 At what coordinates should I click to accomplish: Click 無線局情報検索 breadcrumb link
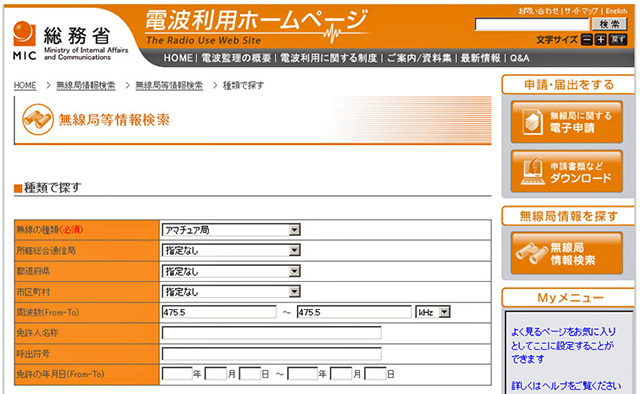(86, 85)
